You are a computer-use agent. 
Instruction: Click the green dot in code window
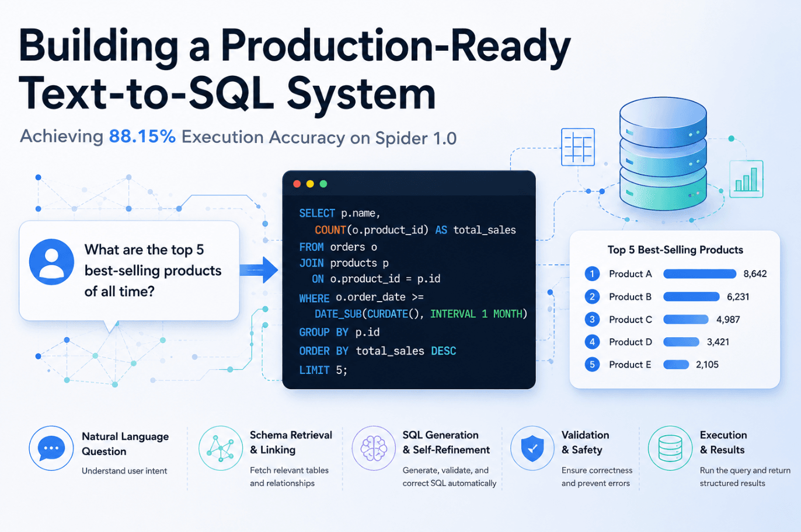coord(323,184)
